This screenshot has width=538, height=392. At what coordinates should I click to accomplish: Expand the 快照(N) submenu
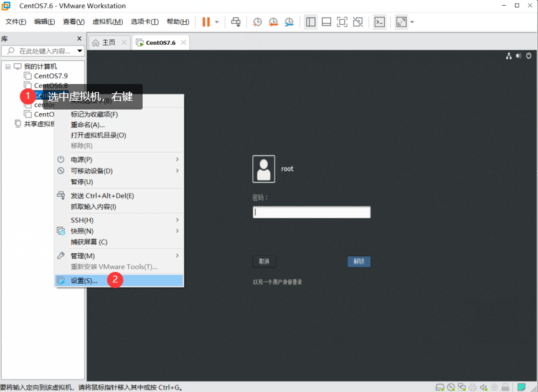pyautogui.click(x=119, y=231)
